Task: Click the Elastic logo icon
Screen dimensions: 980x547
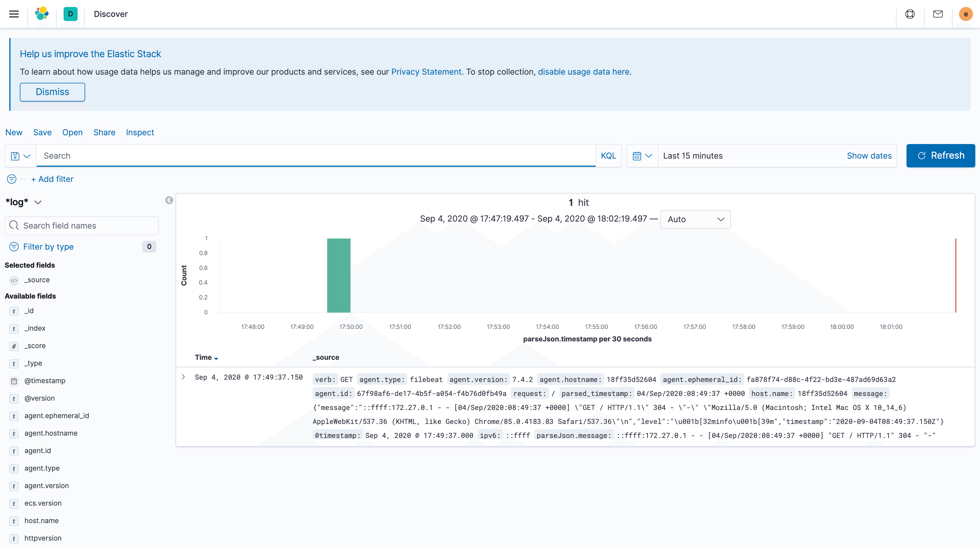Action: click(x=42, y=14)
